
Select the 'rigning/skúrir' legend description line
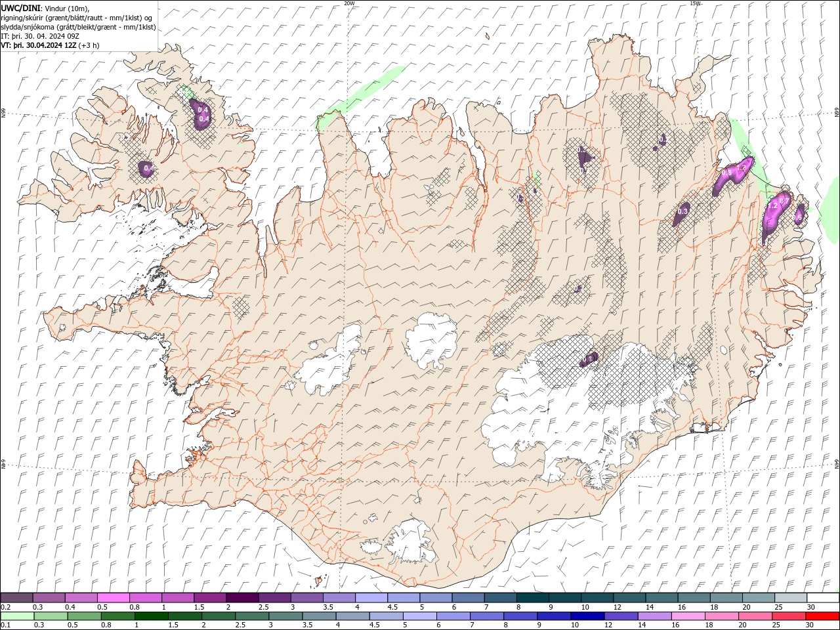tap(75, 18)
